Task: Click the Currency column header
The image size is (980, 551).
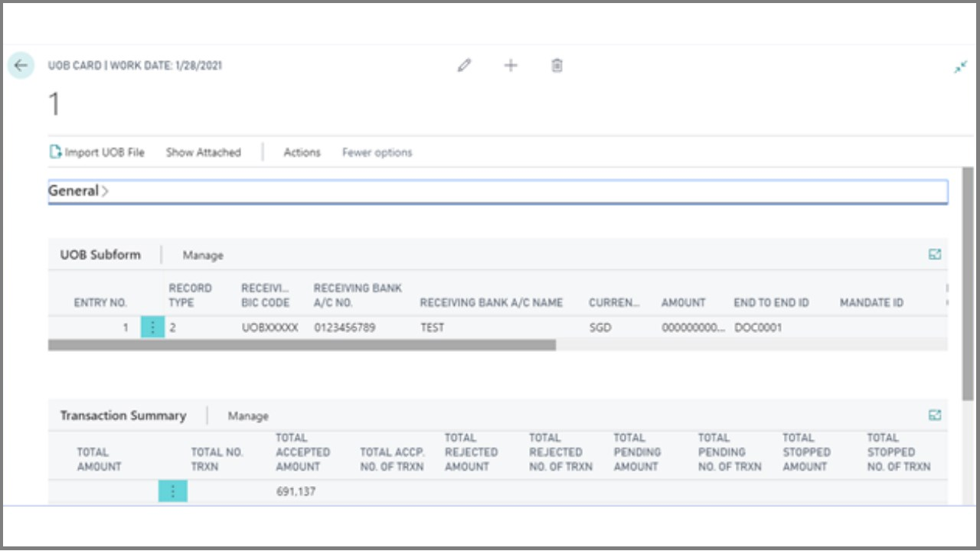Action: click(614, 303)
